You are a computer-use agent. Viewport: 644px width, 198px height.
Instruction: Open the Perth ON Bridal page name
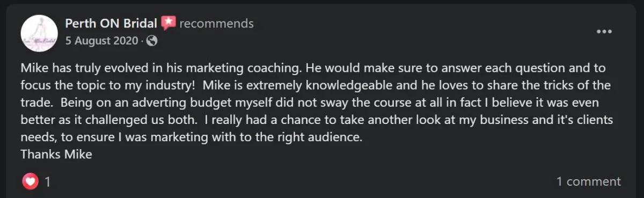(111, 23)
